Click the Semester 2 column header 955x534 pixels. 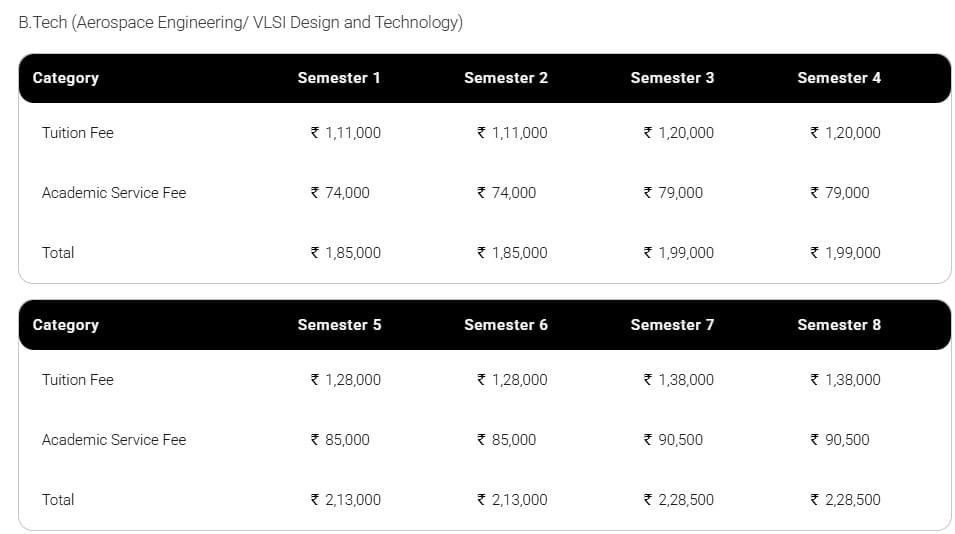[x=506, y=78]
